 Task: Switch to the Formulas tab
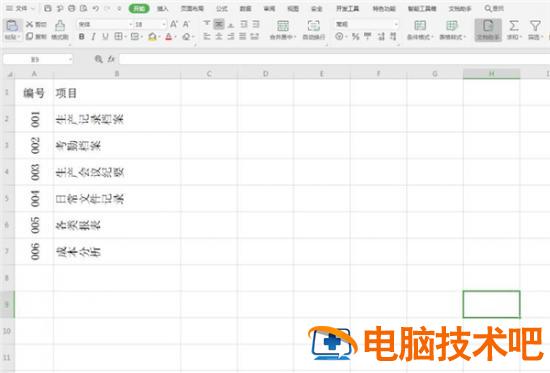(x=222, y=8)
